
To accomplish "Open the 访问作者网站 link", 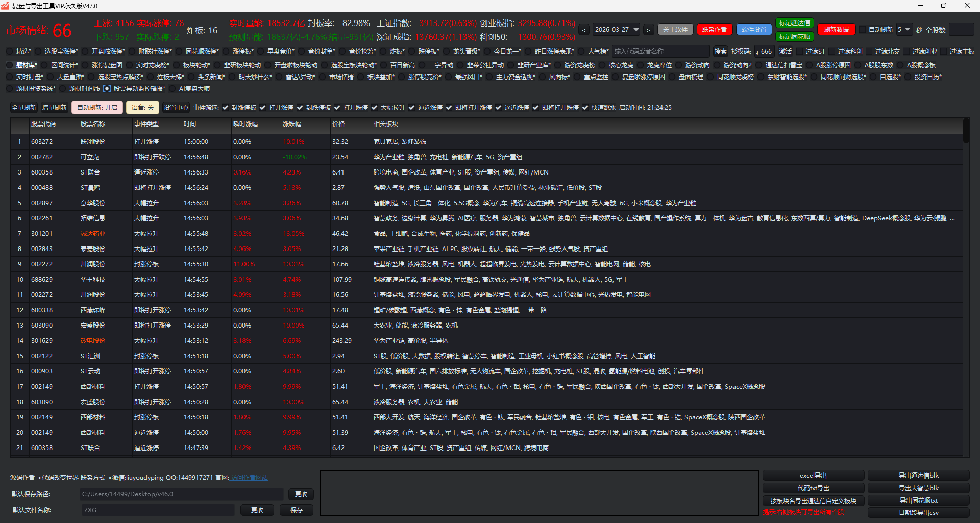I will pyautogui.click(x=249, y=478).
